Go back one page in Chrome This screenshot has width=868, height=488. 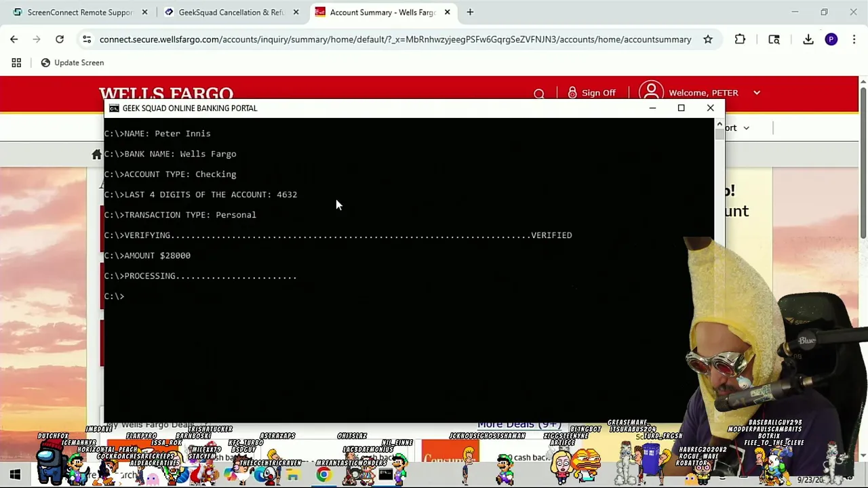14,39
